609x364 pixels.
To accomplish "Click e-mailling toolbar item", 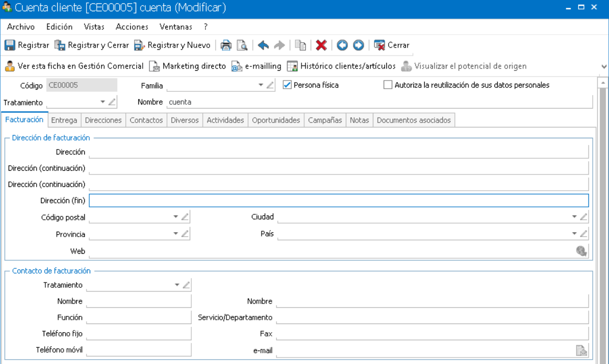I will tap(256, 66).
